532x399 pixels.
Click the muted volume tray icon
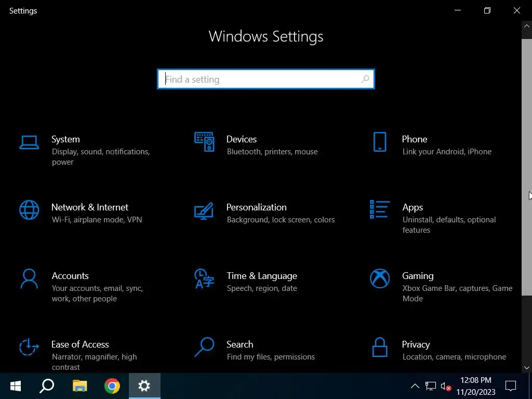445,386
